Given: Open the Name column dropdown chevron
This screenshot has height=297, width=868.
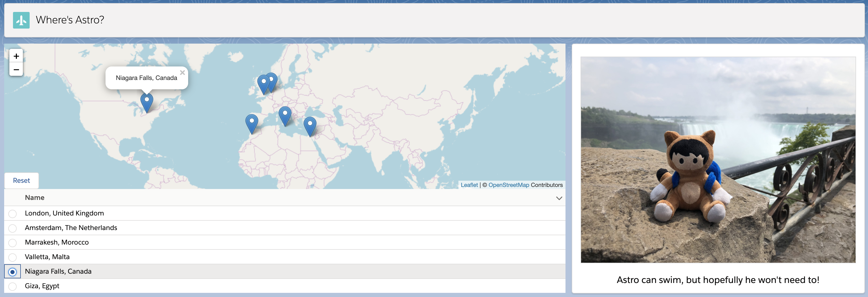Looking at the screenshot, I should tap(559, 198).
